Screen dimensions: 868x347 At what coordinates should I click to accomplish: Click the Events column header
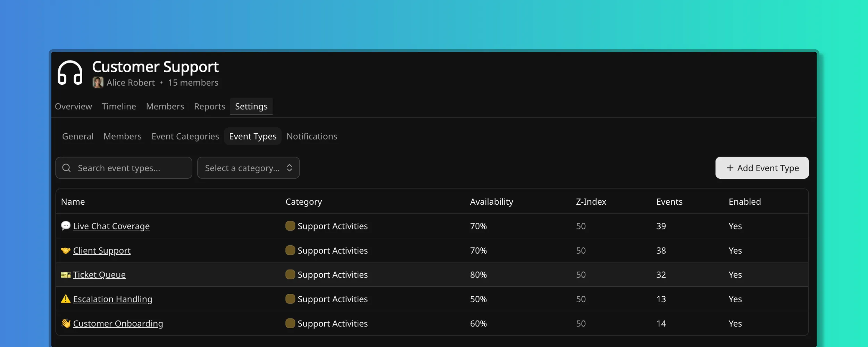click(669, 202)
